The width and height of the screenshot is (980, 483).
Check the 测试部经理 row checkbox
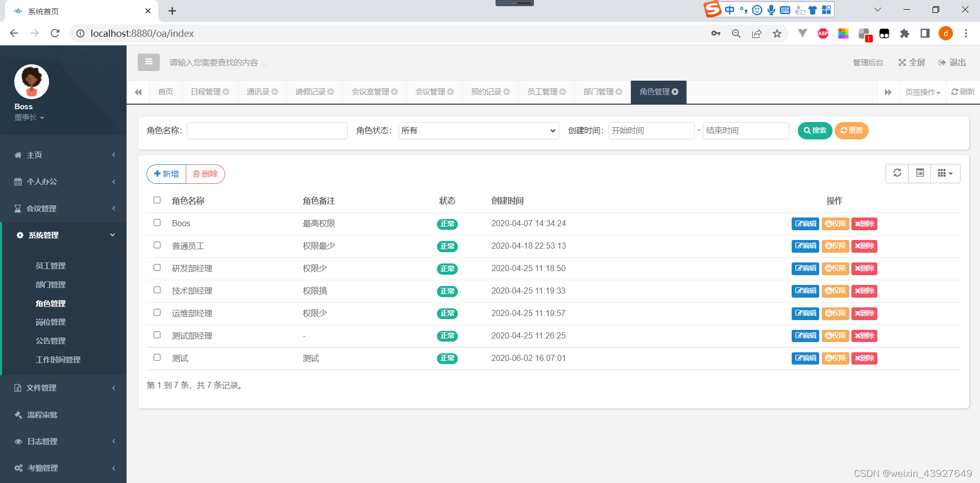click(x=157, y=335)
